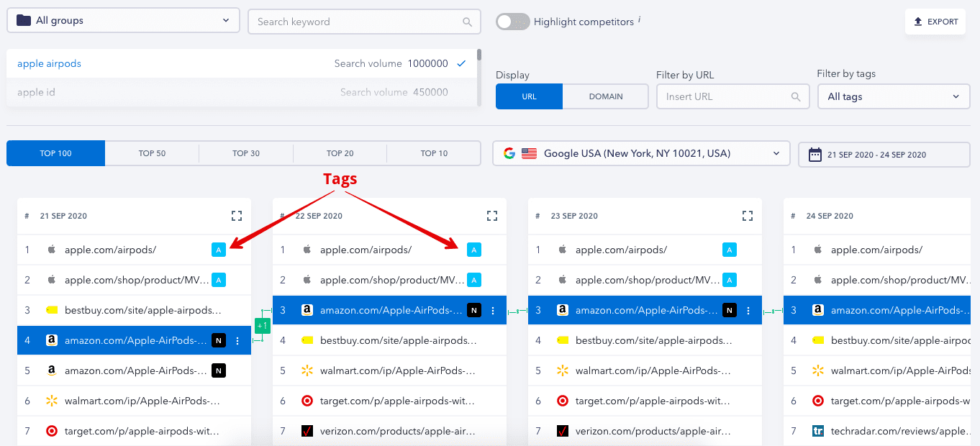Image resolution: width=980 pixels, height=446 pixels.
Task: Open the Google USA search engine dropdown
Action: click(641, 153)
